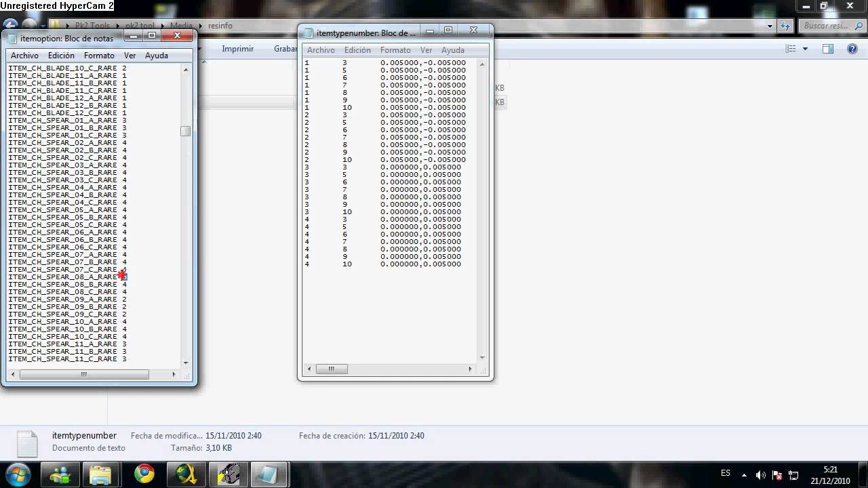Click Explorer refresh button next to address bar
Image resolution: width=868 pixels, height=488 pixels.
coord(786,26)
